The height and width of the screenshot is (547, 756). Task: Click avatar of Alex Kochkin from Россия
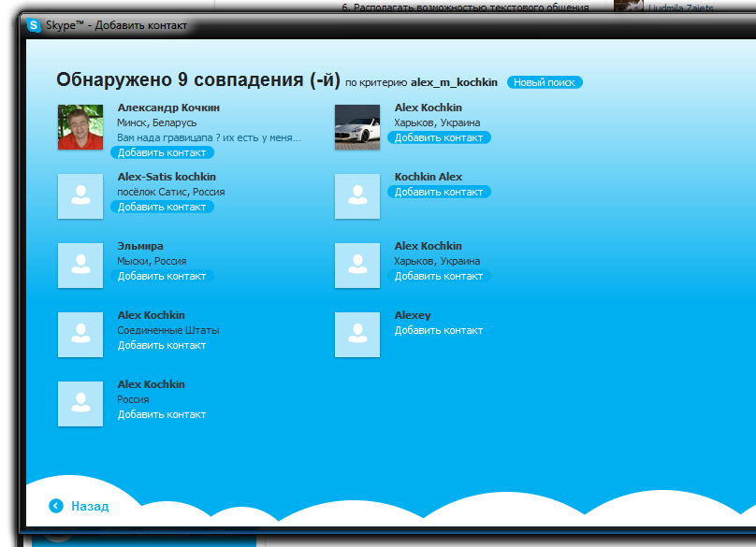click(80, 404)
